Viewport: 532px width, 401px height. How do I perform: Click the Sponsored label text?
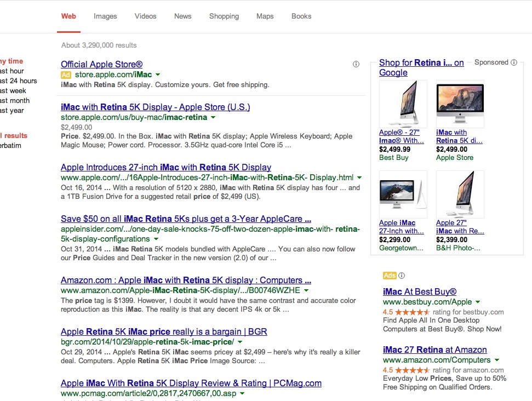(x=491, y=62)
